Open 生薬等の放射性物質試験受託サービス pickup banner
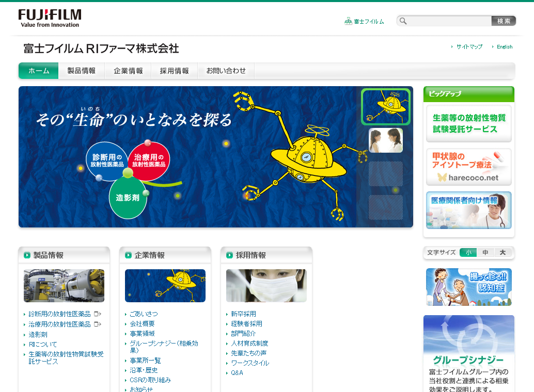 (x=469, y=123)
